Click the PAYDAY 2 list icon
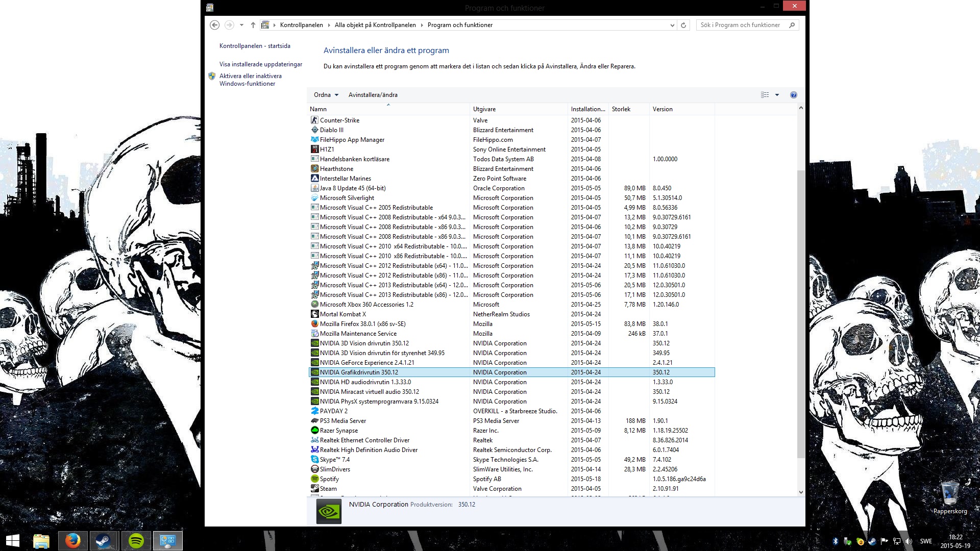This screenshot has width=980, height=551. click(x=314, y=411)
